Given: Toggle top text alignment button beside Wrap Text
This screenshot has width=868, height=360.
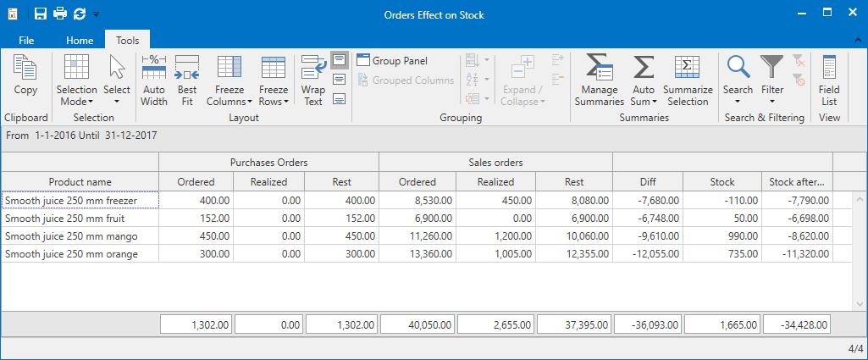Looking at the screenshot, I should tap(340, 60).
